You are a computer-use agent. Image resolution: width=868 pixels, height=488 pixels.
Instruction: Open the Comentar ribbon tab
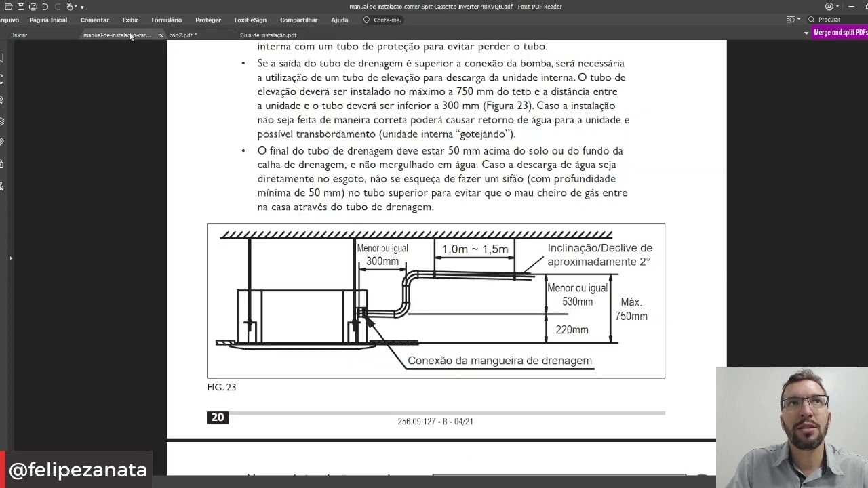[x=94, y=20]
